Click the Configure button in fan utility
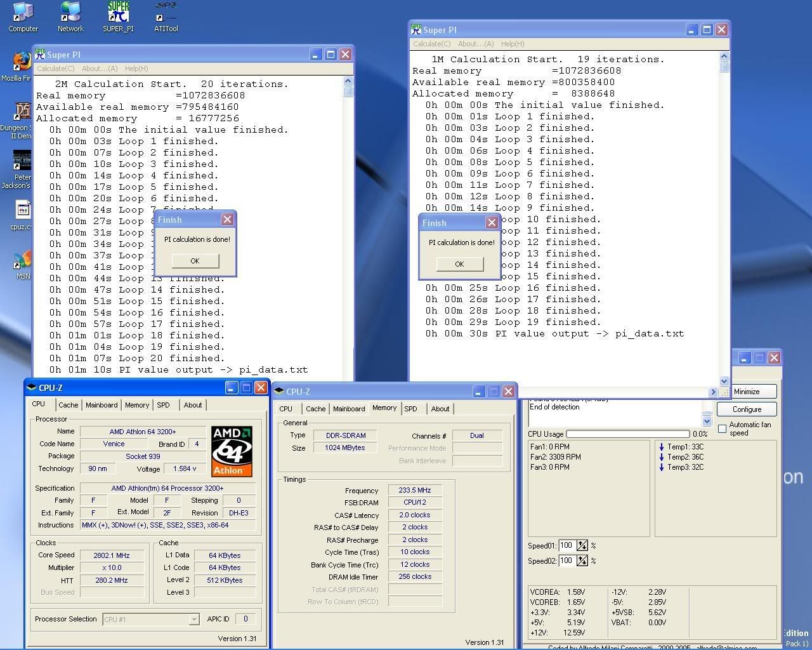 747,409
